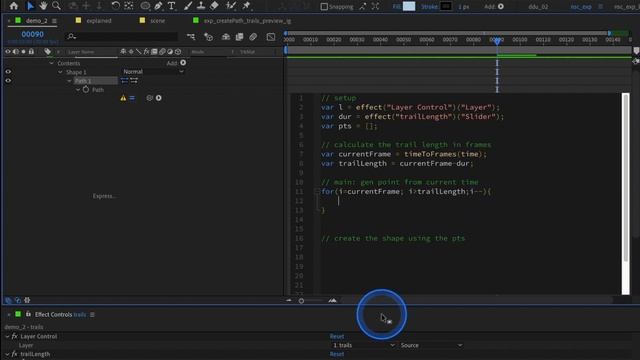Open the expression language menu arrow icon
The width and height of the screenshot is (640, 360).
[158, 98]
